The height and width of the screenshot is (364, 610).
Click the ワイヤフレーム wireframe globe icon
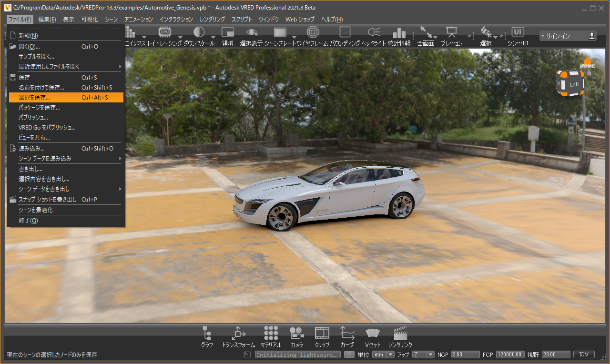point(313,33)
